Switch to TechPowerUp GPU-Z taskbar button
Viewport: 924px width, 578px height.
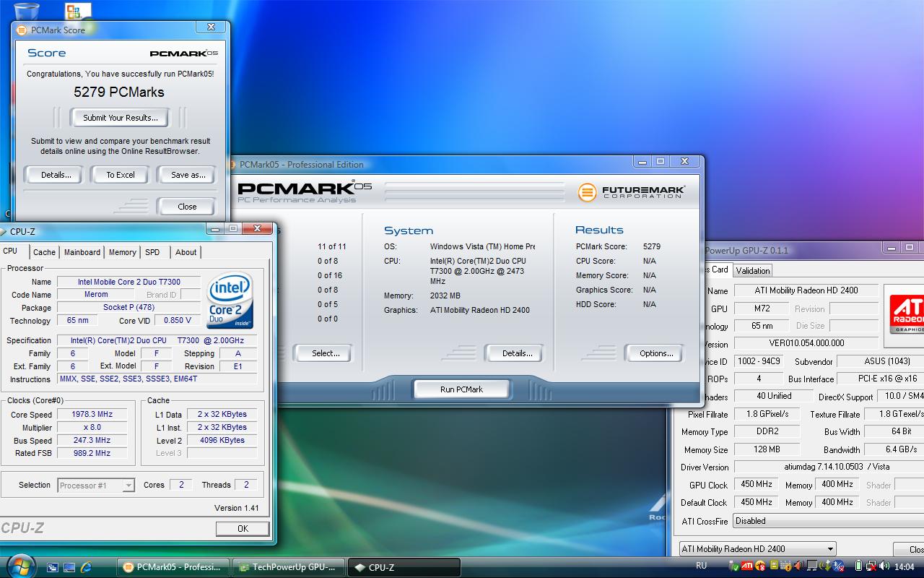click(289, 567)
